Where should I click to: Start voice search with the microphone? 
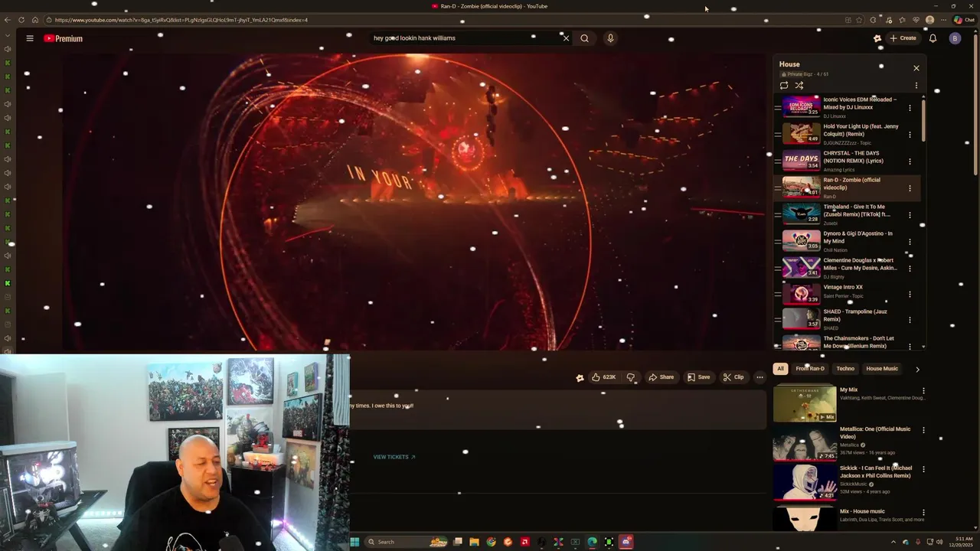click(610, 38)
